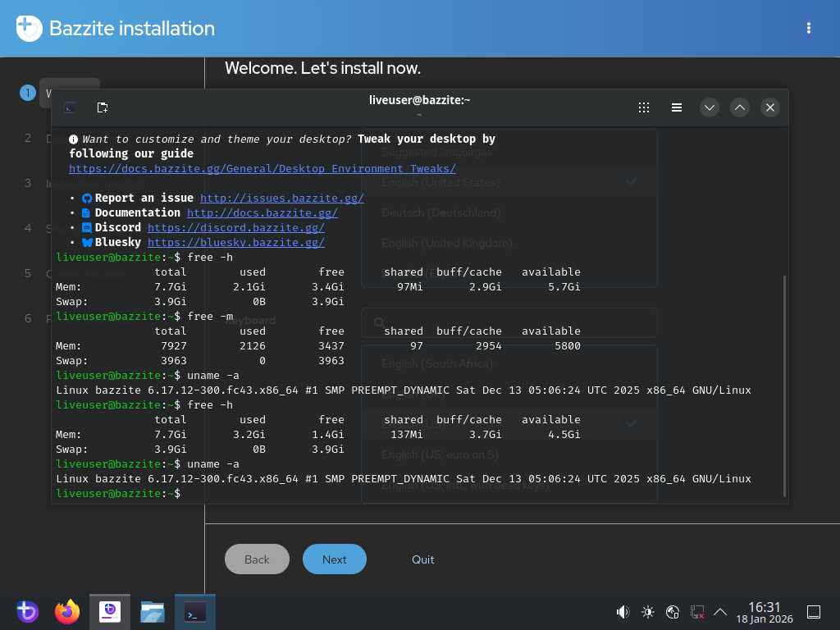Click the Discord icon in terminal
840x630 pixels.
click(87, 228)
